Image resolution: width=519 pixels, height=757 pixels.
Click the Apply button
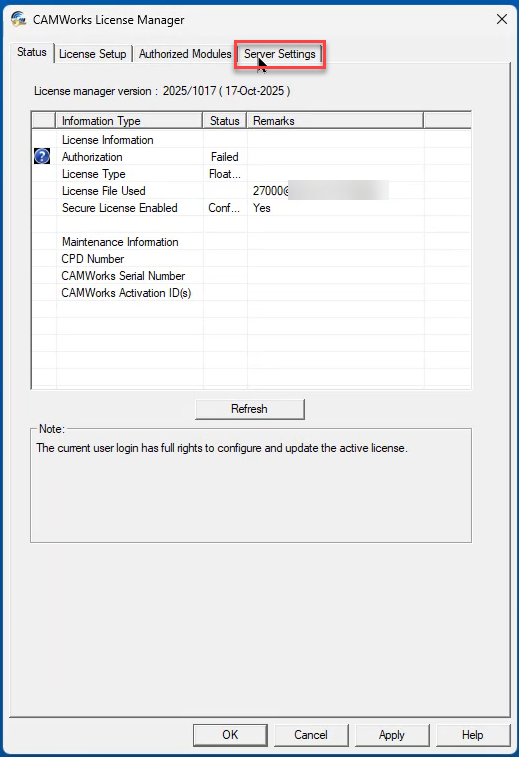click(392, 735)
